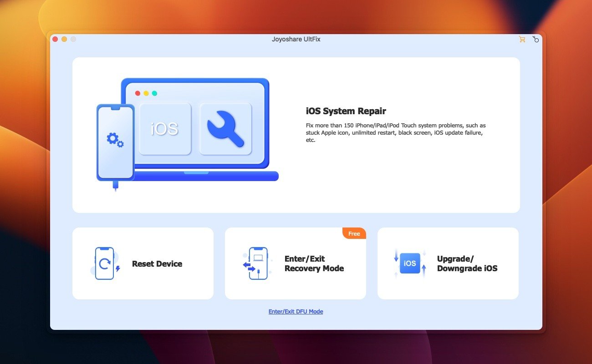Viewport: 592px width, 364px height.
Task: Click the blue iOS upgrade/downgrade icon
Action: (x=410, y=263)
